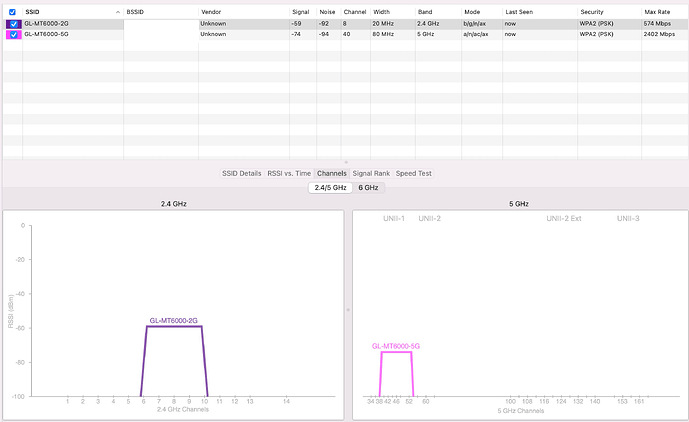Click the 20 MHz width cell
The height and width of the screenshot is (422, 689).
click(x=383, y=24)
